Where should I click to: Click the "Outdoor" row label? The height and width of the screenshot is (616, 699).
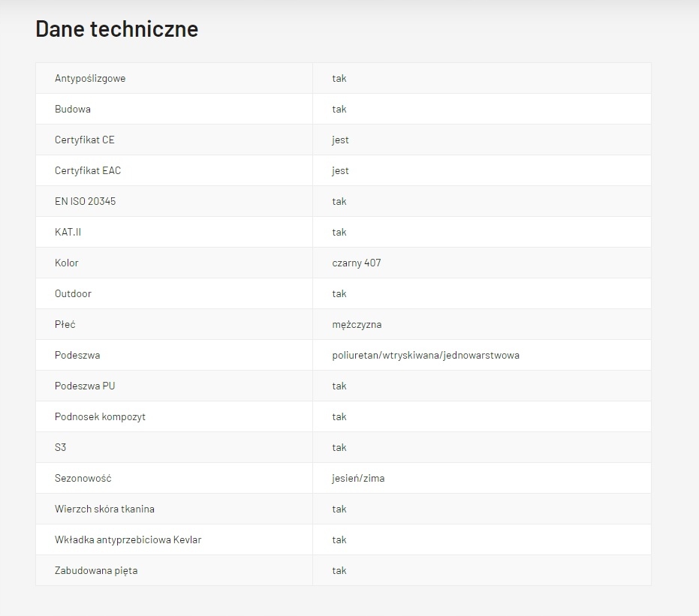coord(74,293)
